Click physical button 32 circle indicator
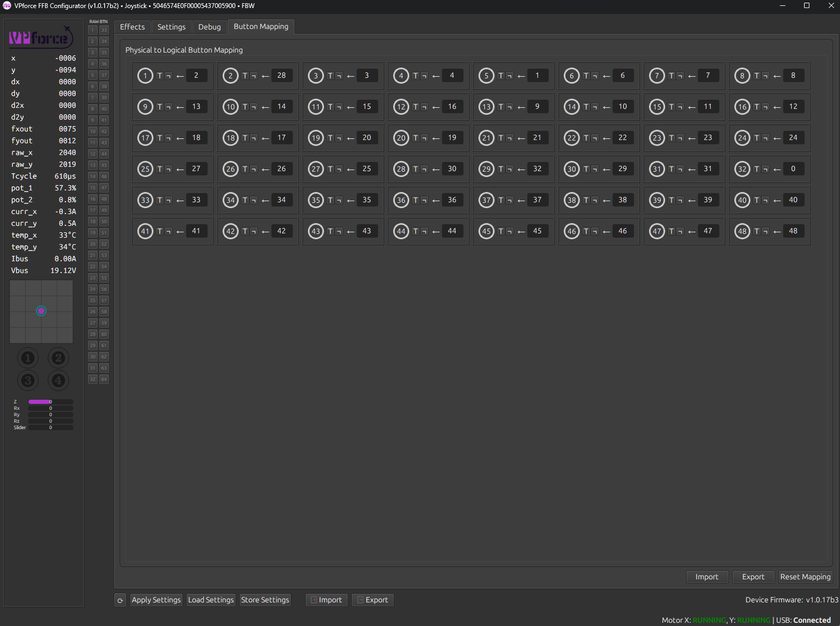The width and height of the screenshot is (840, 626). tap(742, 169)
